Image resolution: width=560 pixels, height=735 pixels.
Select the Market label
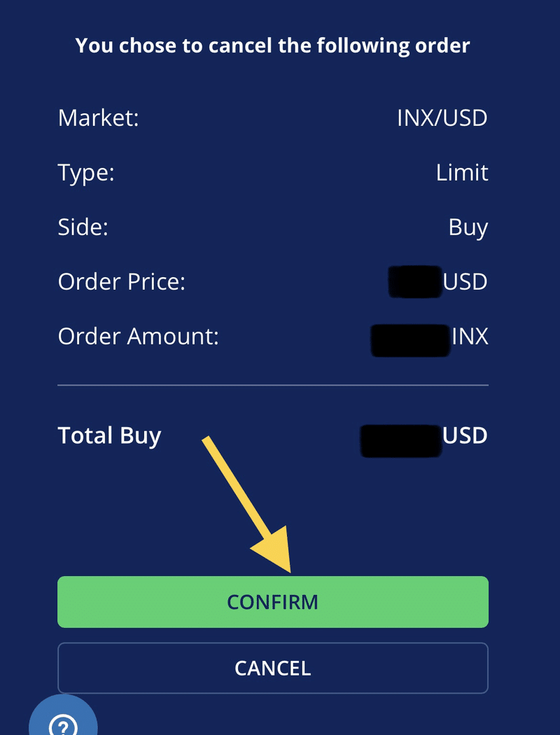[x=99, y=118]
